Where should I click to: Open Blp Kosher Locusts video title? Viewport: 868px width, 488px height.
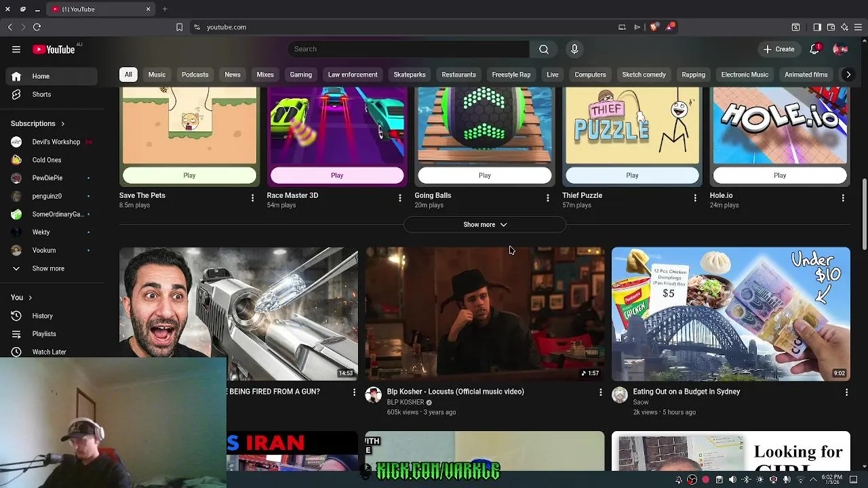coord(455,392)
